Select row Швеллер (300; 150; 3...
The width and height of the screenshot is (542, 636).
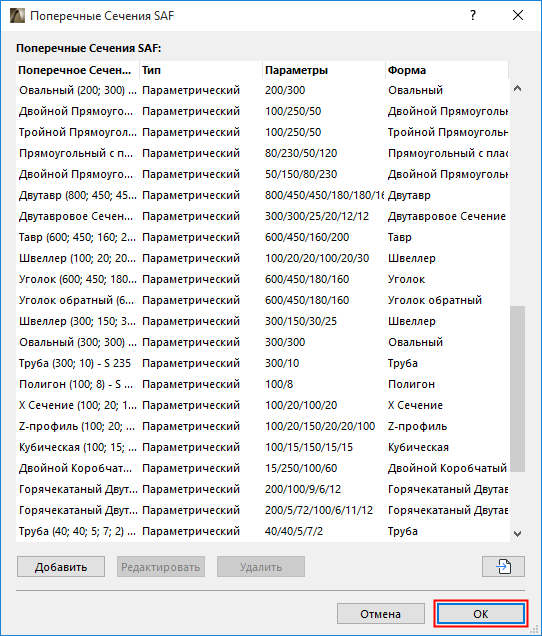pos(262,321)
